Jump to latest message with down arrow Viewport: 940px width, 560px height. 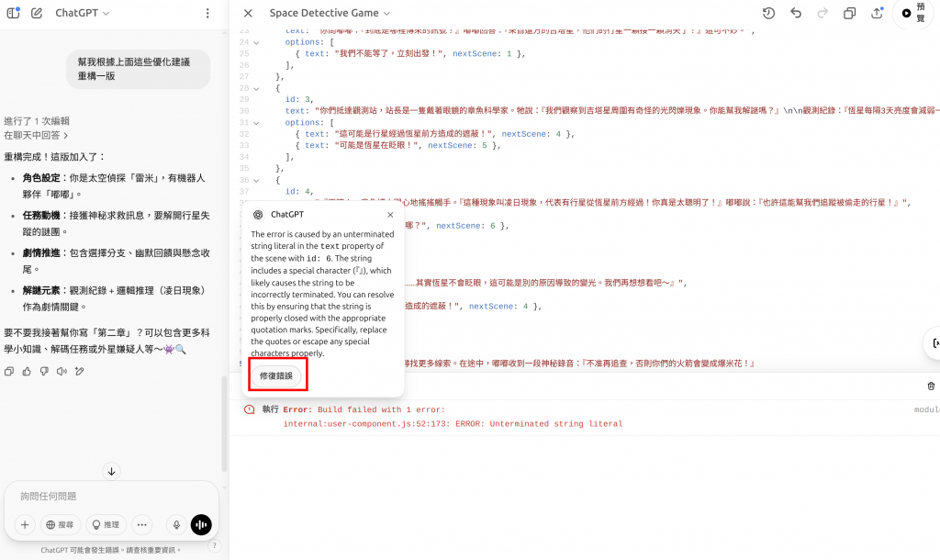(x=111, y=472)
